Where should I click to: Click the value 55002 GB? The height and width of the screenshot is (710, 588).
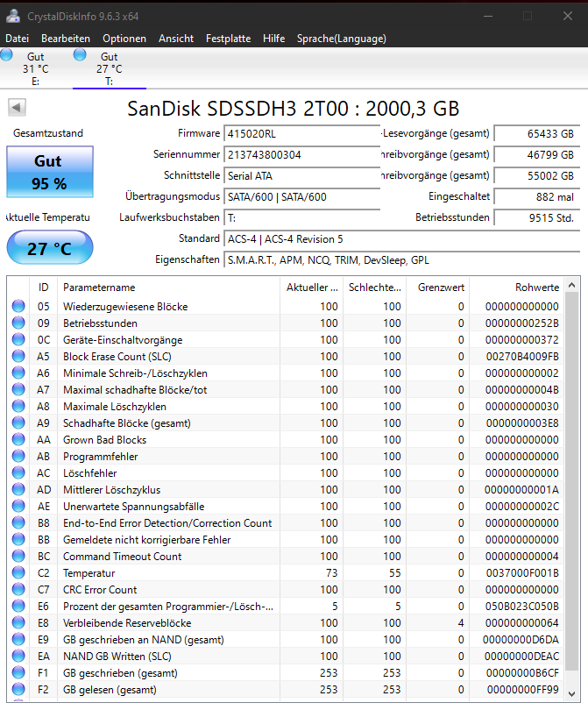pos(537,175)
